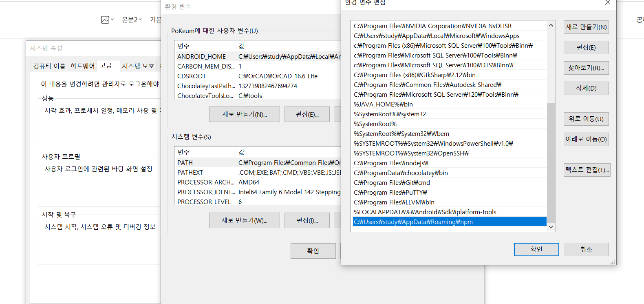Select the WindowsApps path entry
Image resolution: width=644 pixels, height=304 pixels.
pos(449,36)
